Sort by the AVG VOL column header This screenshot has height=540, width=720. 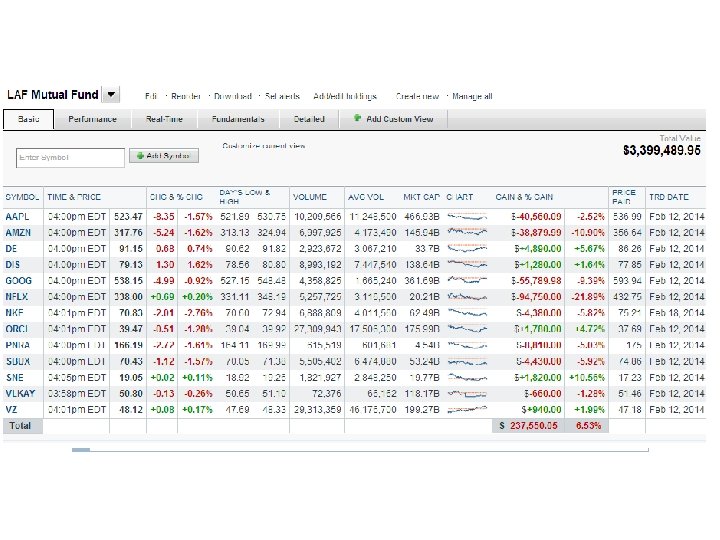point(366,197)
